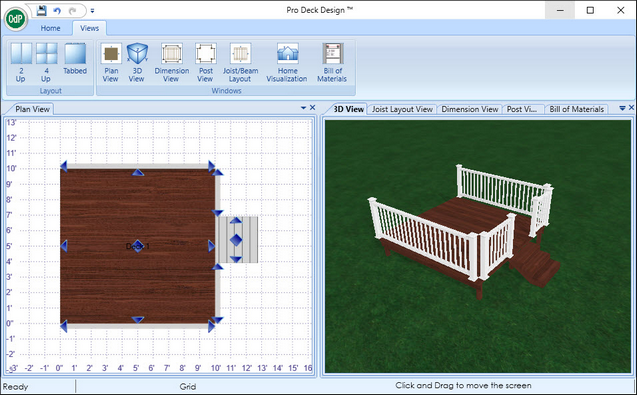Open the Plan View window icon
The image size is (637, 395).
(x=111, y=62)
